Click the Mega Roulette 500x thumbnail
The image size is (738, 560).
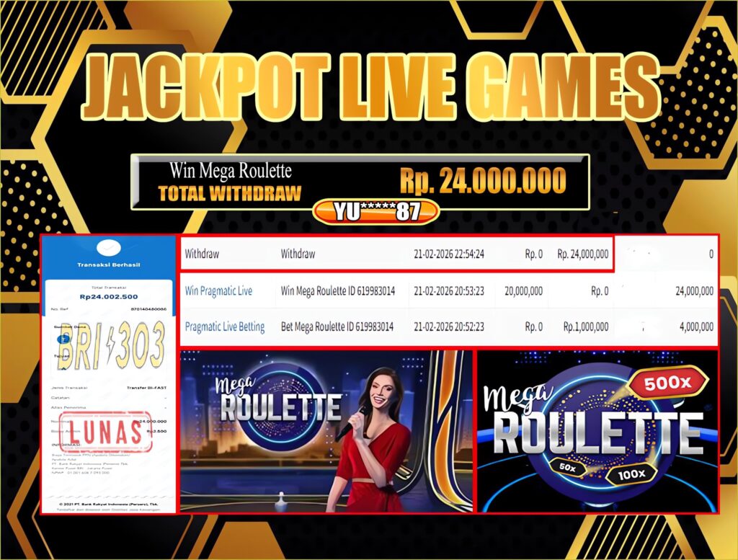[597, 431]
